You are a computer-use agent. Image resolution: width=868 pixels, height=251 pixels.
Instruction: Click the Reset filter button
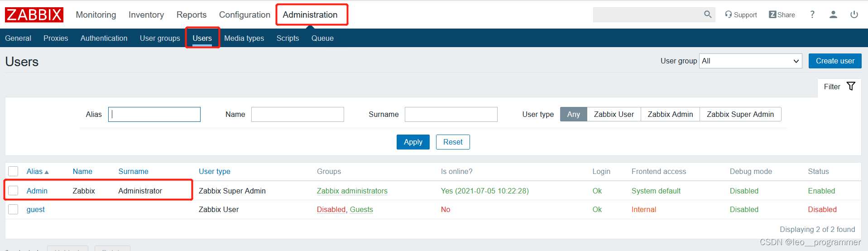pos(453,142)
